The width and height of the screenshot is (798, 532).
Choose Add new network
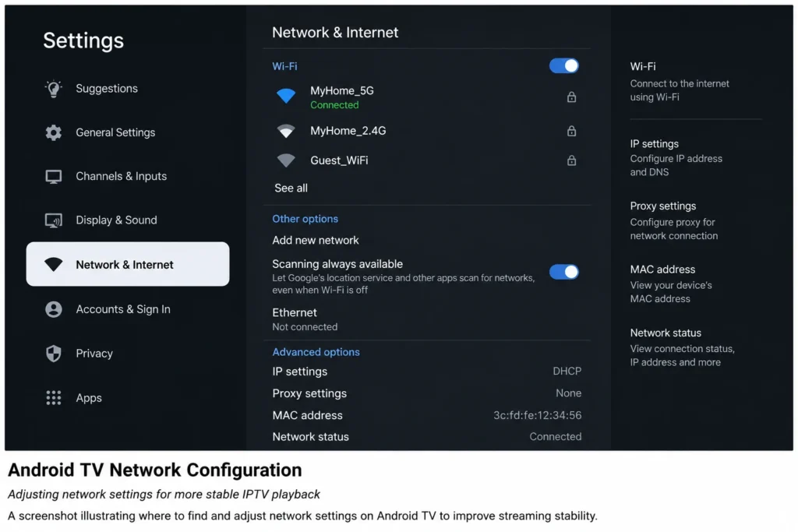pyautogui.click(x=316, y=240)
